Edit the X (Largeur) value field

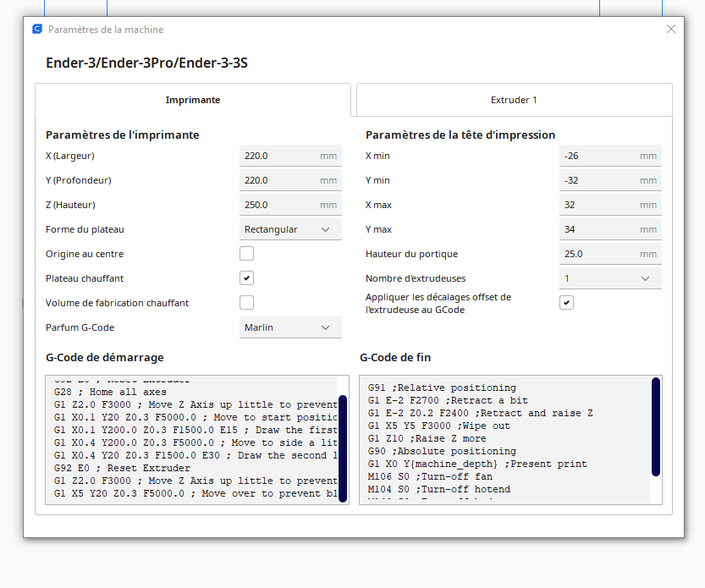pyautogui.click(x=290, y=156)
